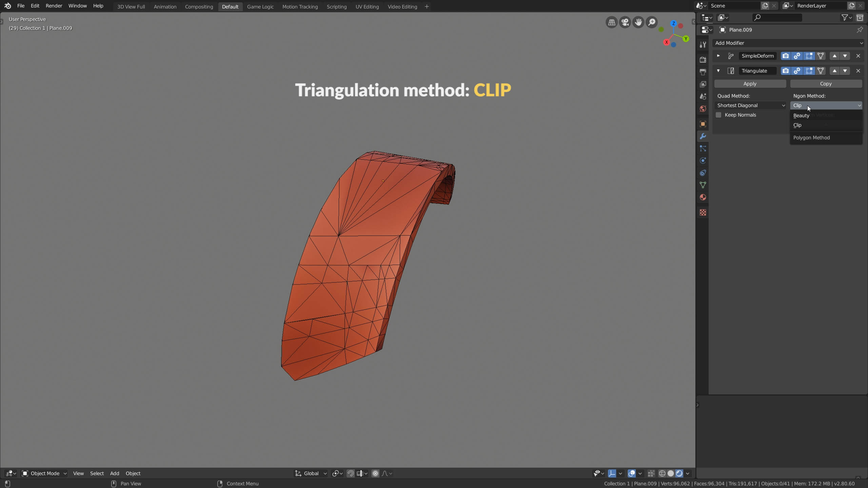Open the Object Constraints properties tab
Screen dimensions: 868x488
point(703,173)
